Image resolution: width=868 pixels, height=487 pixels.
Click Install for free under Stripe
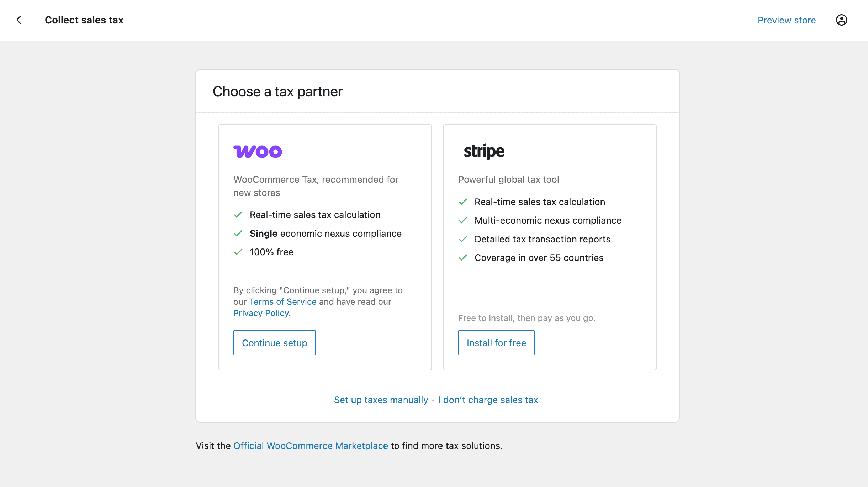click(x=496, y=343)
